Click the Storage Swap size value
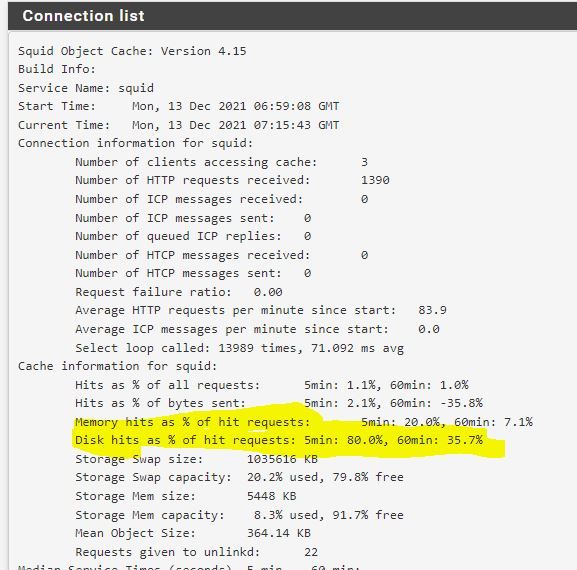The height and width of the screenshot is (570, 577). click(282, 459)
